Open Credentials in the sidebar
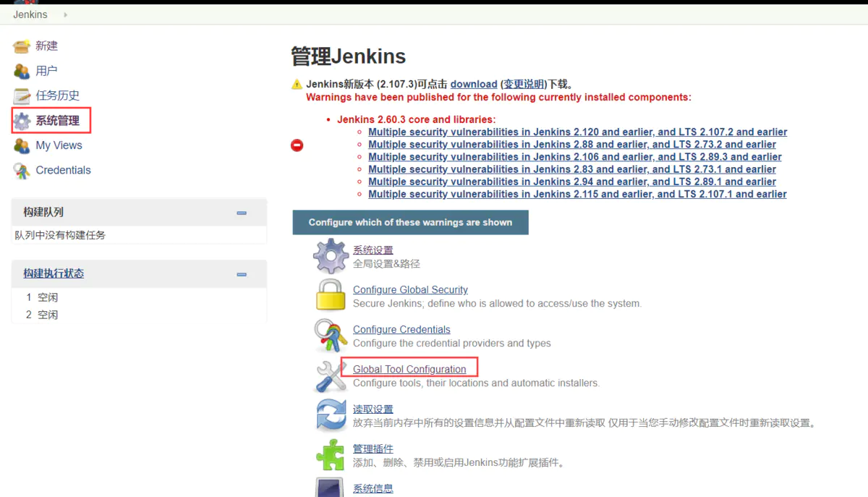Viewport: 868px width, 497px height. coord(64,170)
